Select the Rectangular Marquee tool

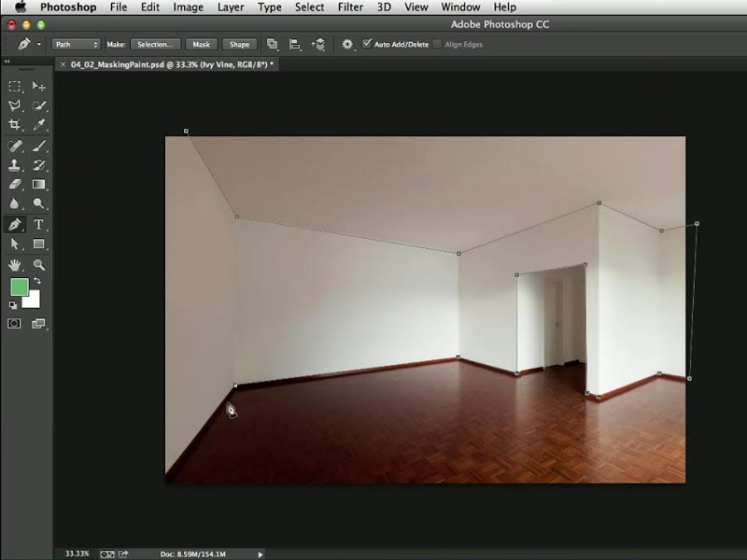click(15, 86)
